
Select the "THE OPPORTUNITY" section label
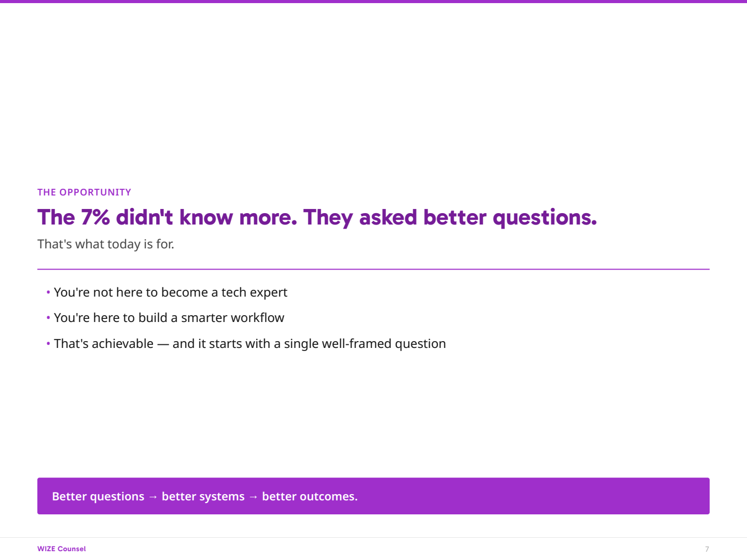coord(84,192)
